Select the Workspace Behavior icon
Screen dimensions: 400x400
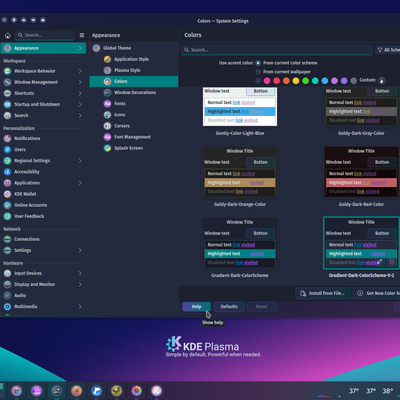pyautogui.click(x=7, y=71)
